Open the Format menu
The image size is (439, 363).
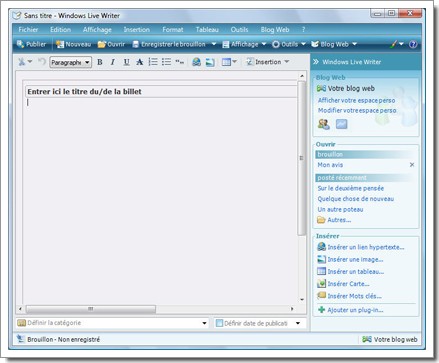pos(173,30)
